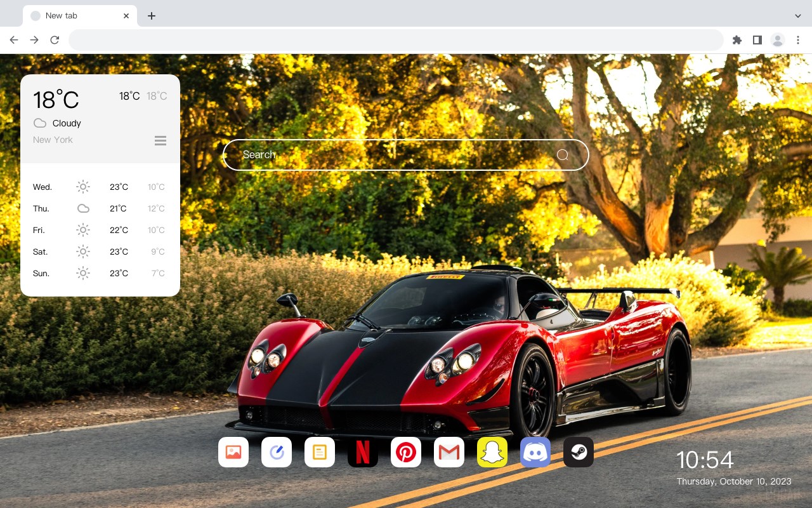Select the Thu. forecast day label
This screenshot has height=508, width=812.
click(x=41, y=208)
